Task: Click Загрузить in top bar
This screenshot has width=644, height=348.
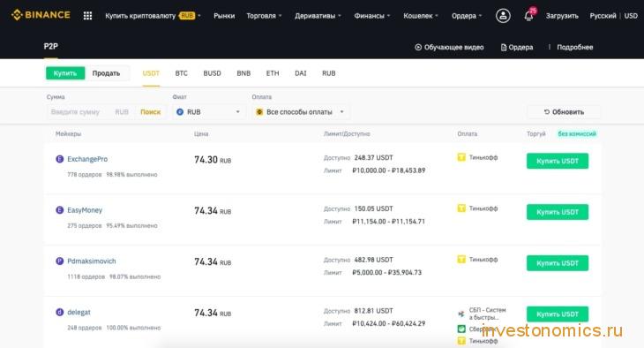Action: pyautogui.click(x=562, y=16)
